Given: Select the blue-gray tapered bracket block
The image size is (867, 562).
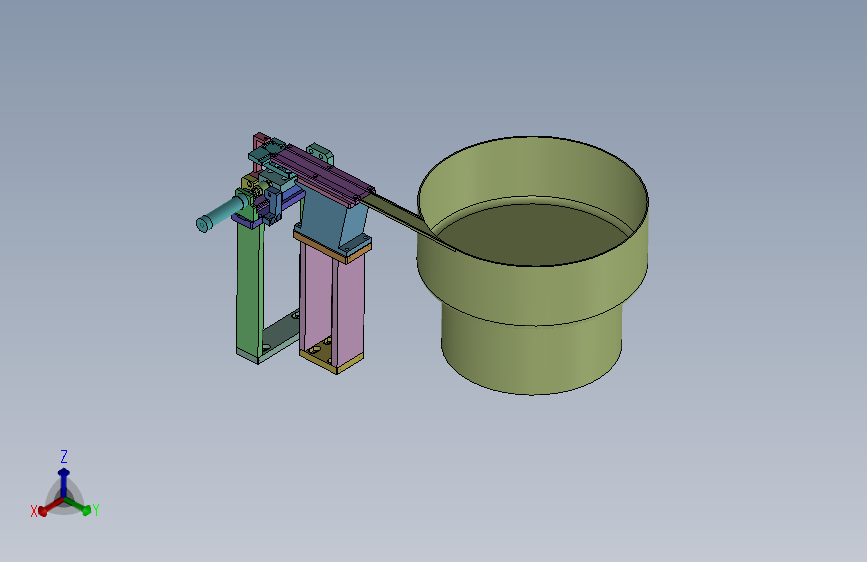Looking at the screenshot, I should [333, 219].
